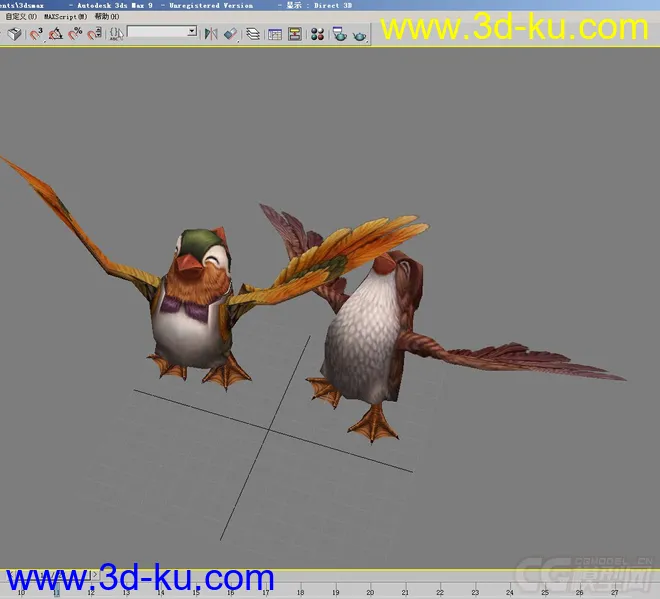
Task: Expand the Named Selection Sets dropdown arrow
Action: 192,32
